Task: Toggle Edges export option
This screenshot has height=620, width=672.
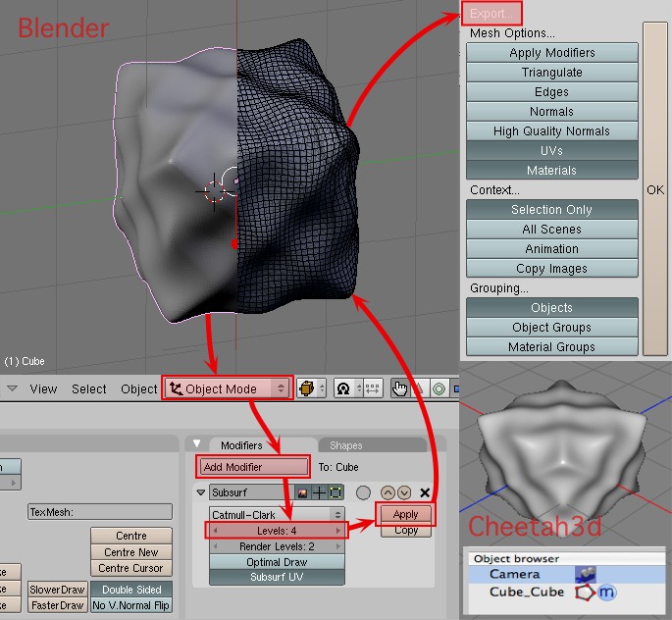Action: pyautogui.click(x=552, y=92)
